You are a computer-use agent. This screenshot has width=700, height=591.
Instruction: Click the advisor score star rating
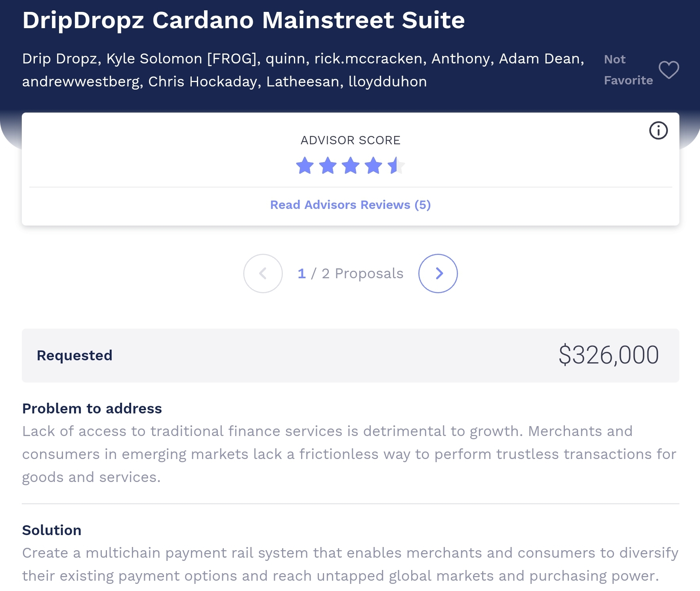coord(351,165)
